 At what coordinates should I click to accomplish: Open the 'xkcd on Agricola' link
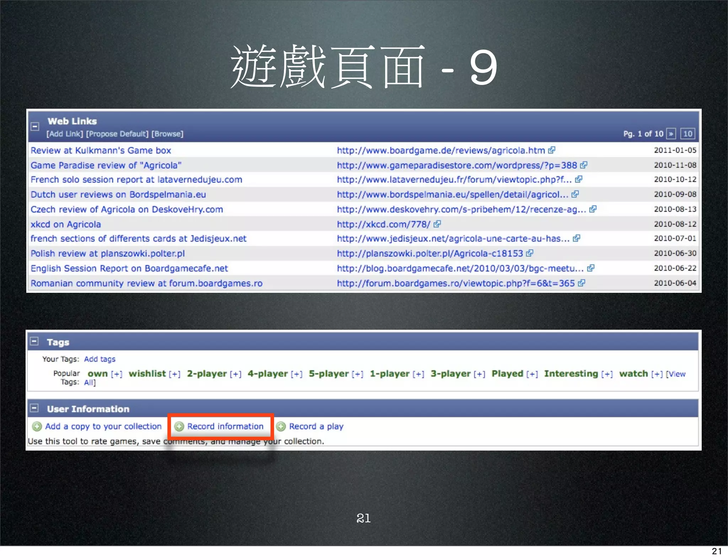[x=66, y=224]
